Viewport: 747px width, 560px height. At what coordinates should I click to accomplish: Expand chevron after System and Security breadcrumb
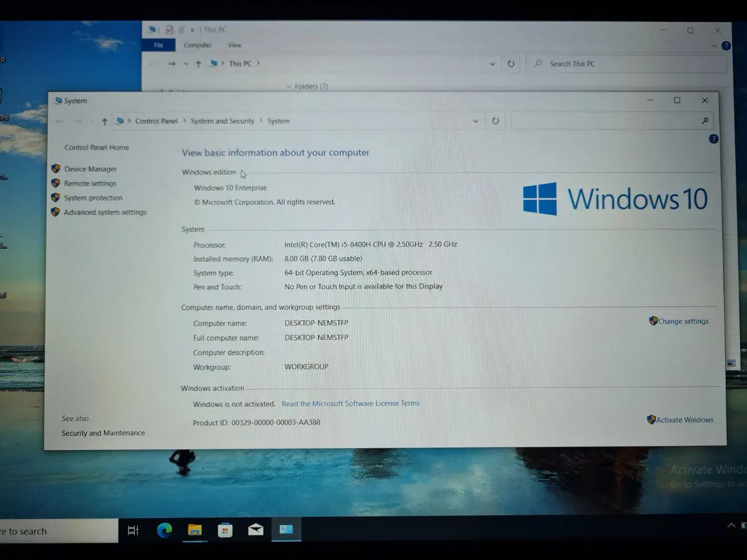click(260, 121)
